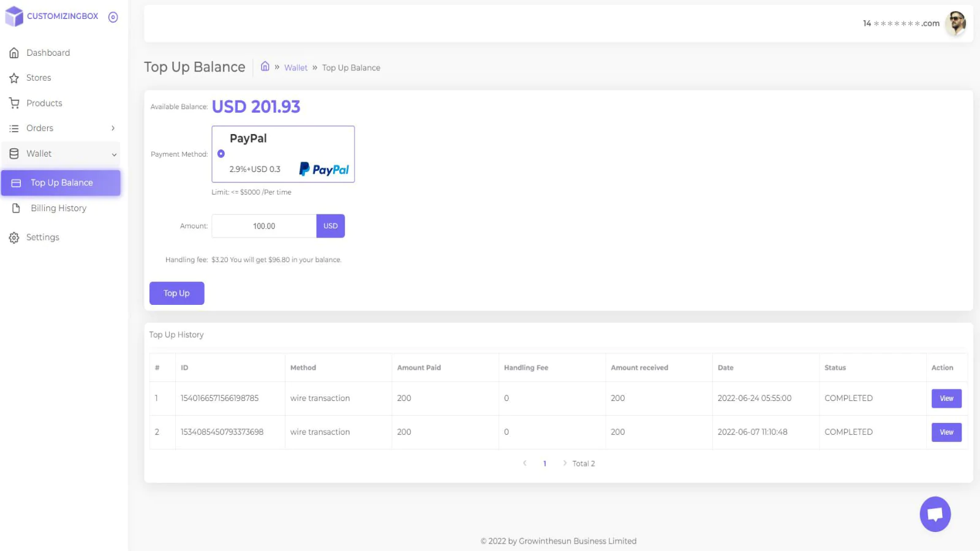
Task: Click the sidebar collapse circle icon
Action: 113,17
